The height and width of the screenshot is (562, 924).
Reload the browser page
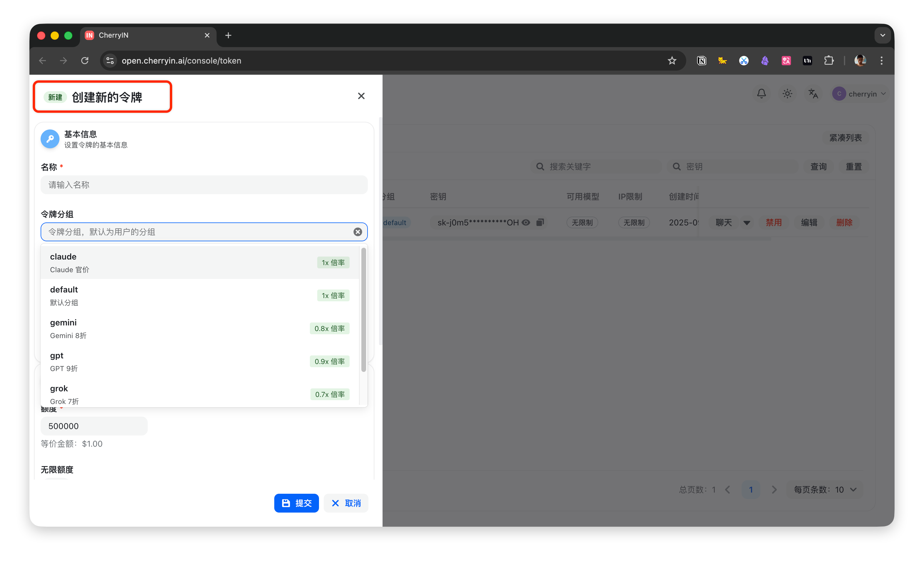[85, 61]
